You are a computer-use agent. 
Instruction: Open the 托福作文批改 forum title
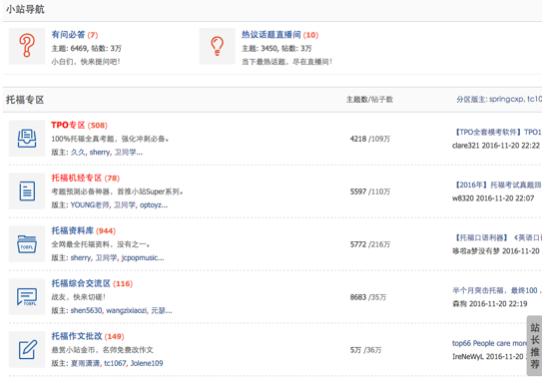pos(76,336)
